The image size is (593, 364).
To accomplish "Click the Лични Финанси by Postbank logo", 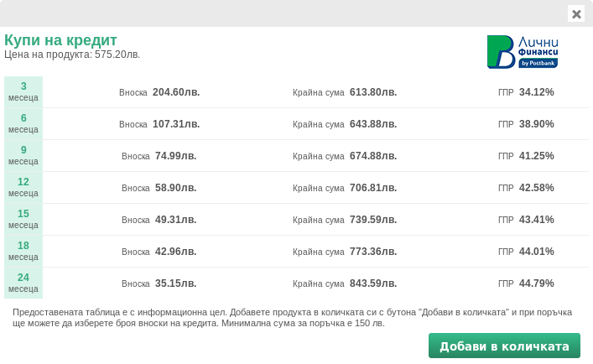I will (523, 52).
